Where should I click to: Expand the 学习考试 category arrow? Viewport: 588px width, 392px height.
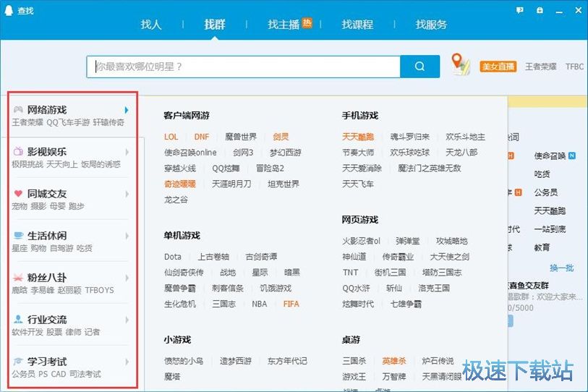tap(127, 362)
